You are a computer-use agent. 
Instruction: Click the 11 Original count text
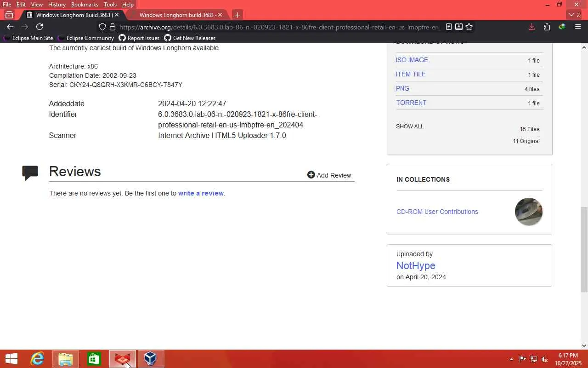click(526, 141)
